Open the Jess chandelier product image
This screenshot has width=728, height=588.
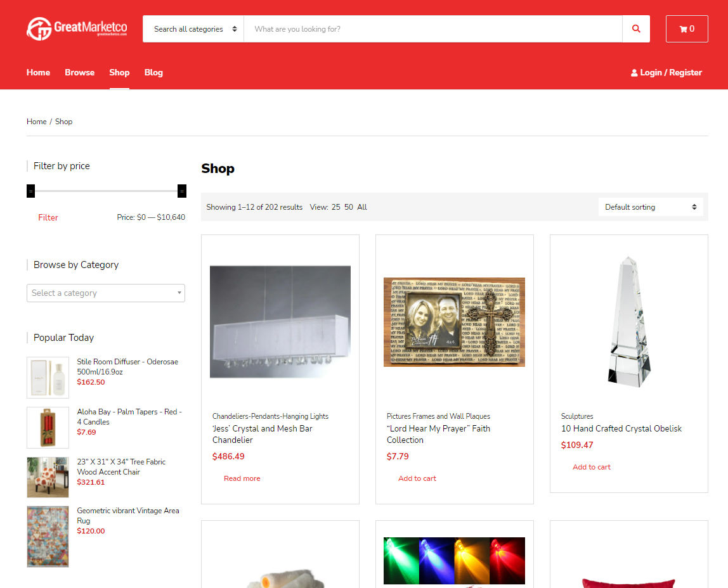pos(280,322)
